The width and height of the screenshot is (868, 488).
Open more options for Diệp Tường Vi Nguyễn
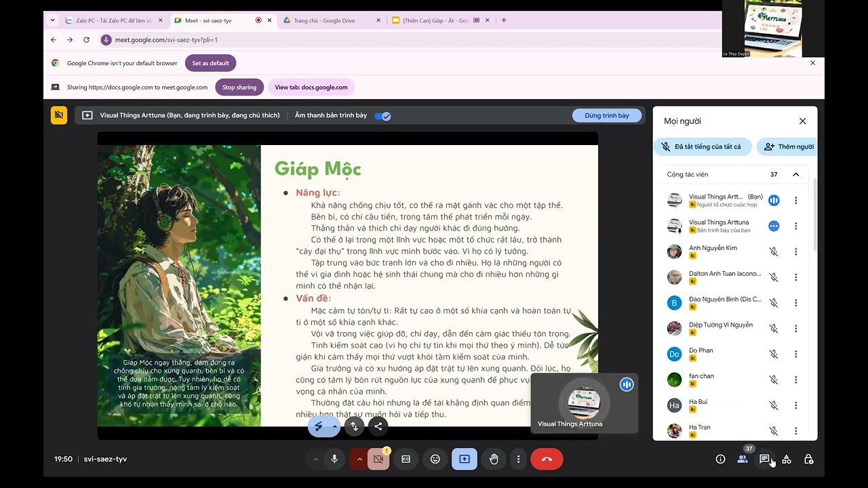[796, 328]
